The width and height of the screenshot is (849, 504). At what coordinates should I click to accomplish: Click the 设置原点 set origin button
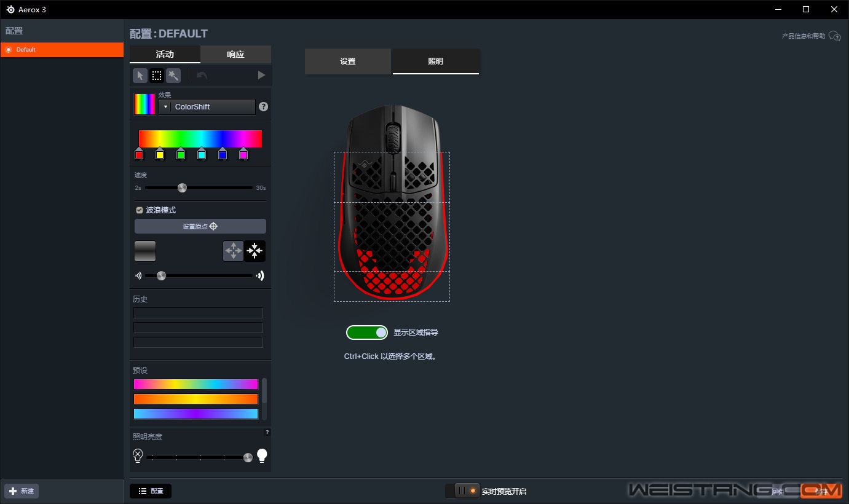[200, 226]
